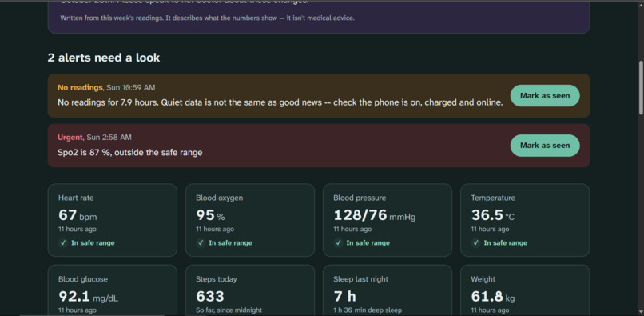Mark the Urgent Spo2 alert as seen

point(545,146)
